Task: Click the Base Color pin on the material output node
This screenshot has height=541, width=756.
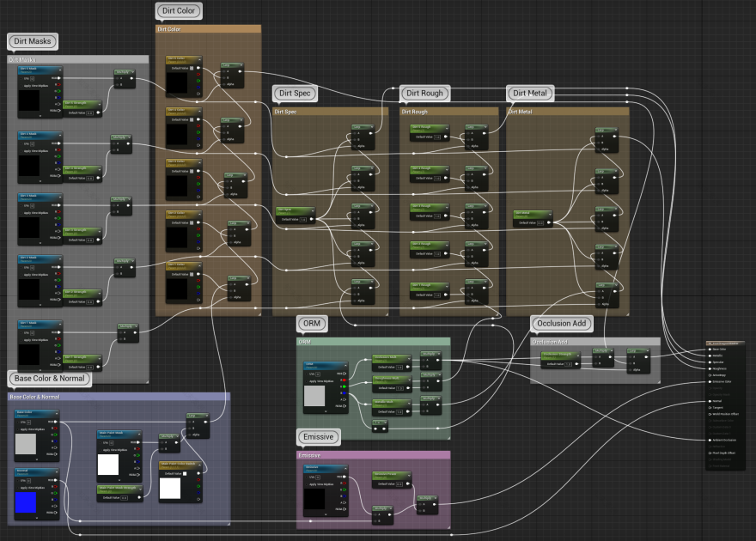Action: pos(710,350)
